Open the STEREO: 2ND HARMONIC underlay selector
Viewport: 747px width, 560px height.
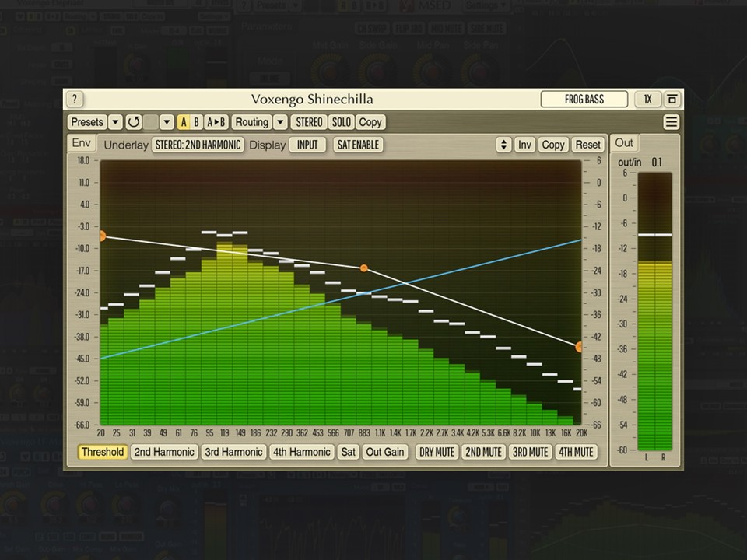[198, 145]
